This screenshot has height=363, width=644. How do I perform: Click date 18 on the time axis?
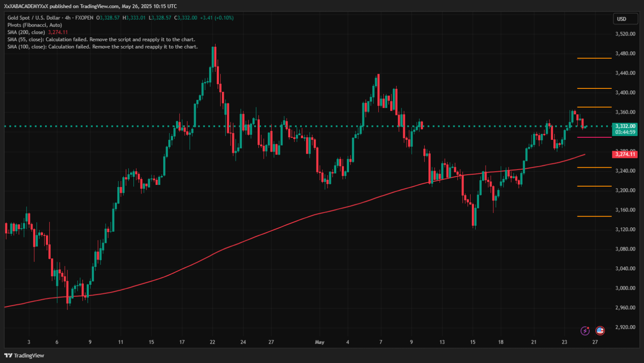coord(501,342)
